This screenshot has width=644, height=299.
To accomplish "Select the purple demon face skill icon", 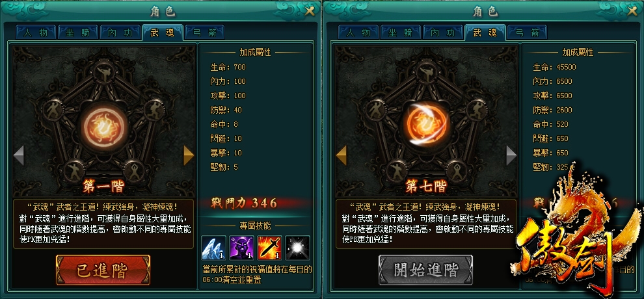I will (242, 248).
